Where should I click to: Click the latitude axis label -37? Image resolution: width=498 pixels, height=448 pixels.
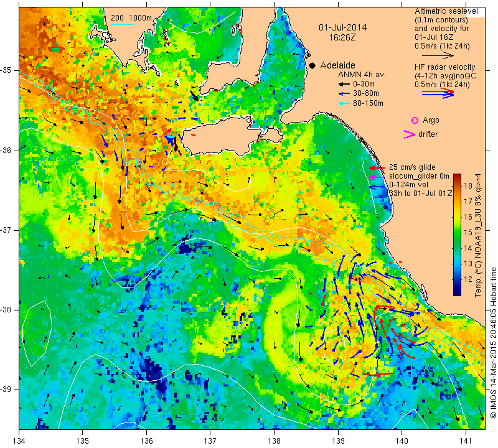pyautogui.click(x=6, y=230)
